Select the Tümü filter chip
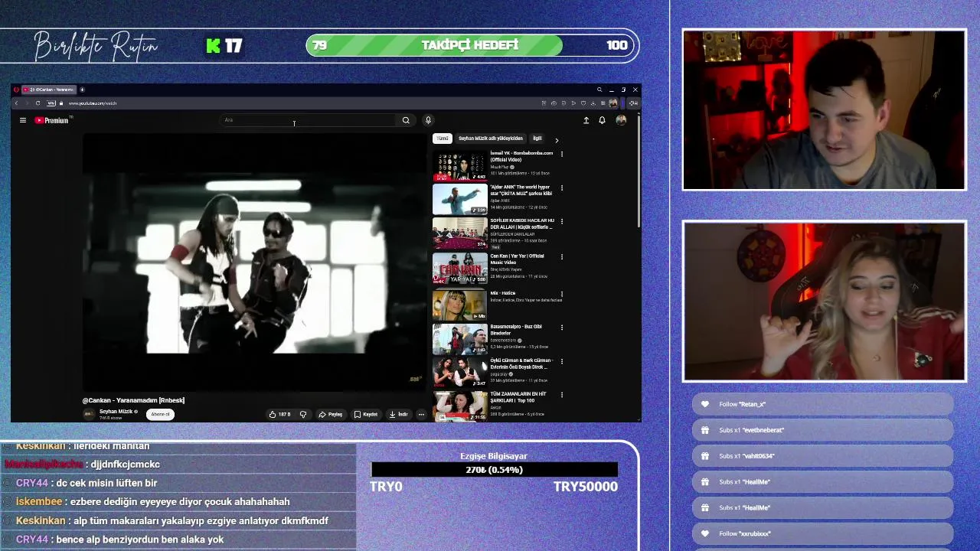 (443, 139)
